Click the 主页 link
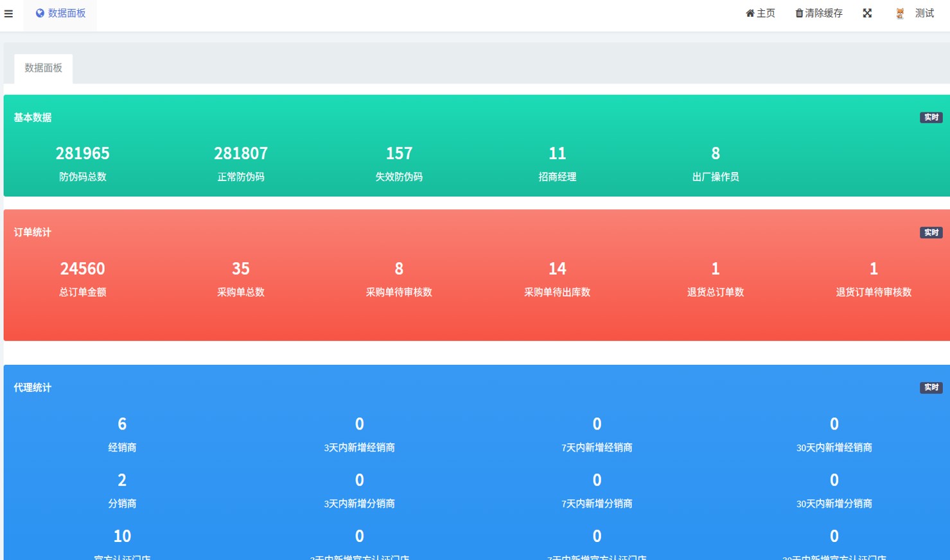The image size is (950, 560). tap(766, 13)
